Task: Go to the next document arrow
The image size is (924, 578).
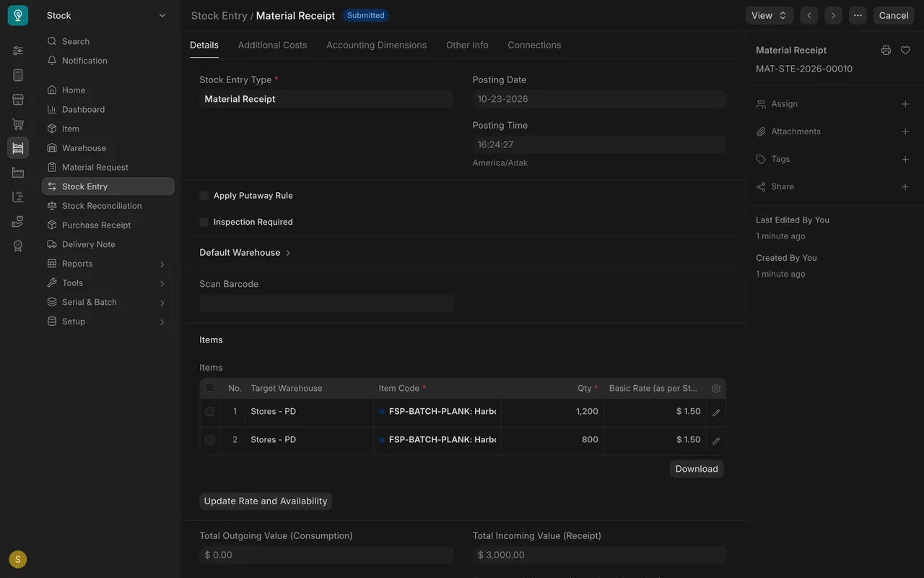Action: tap(834, 15)
